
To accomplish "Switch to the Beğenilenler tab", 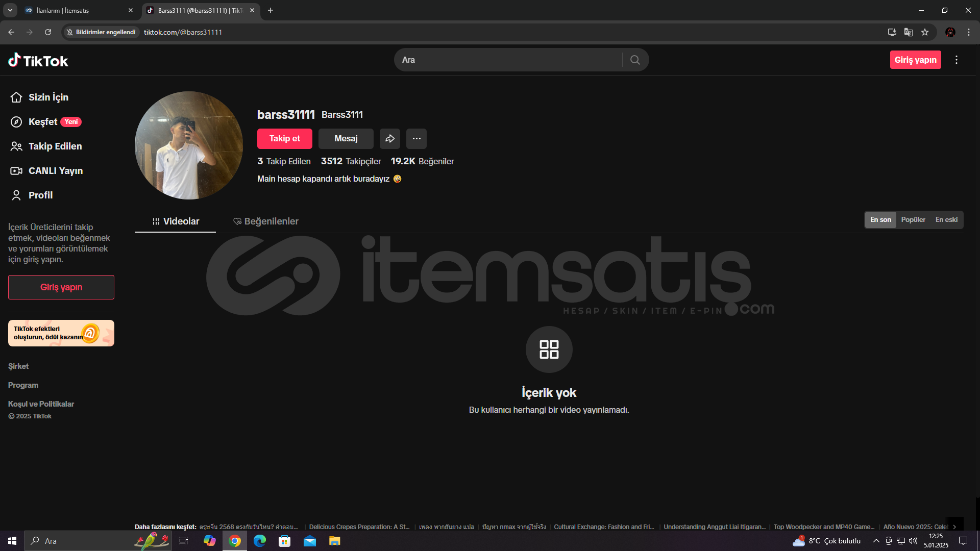I will [266, 221].
